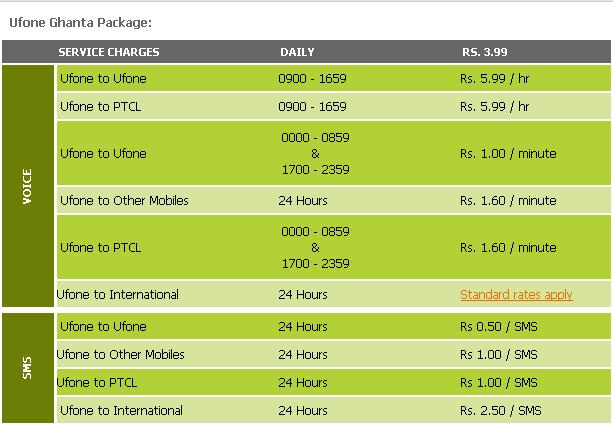Click the RS. 3.99 header cell
This screenshot has width=613, height=424.
[x=485, y=52]
